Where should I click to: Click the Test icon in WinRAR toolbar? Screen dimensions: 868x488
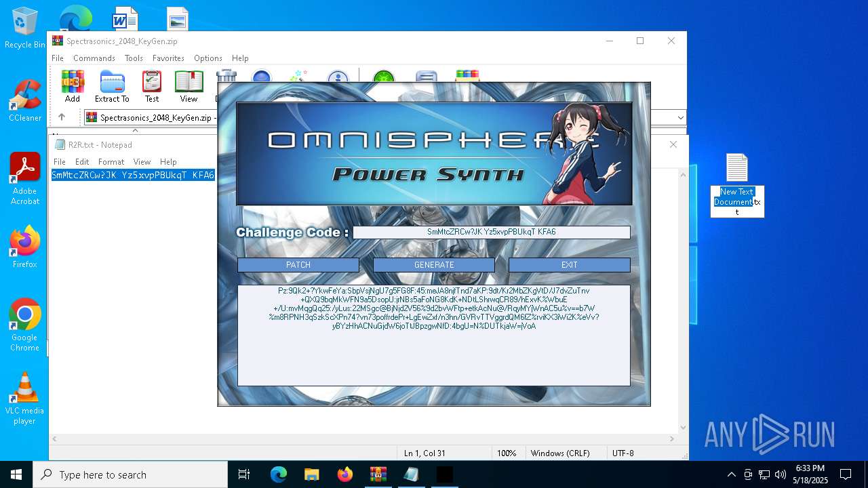click(x=152, y=87)
